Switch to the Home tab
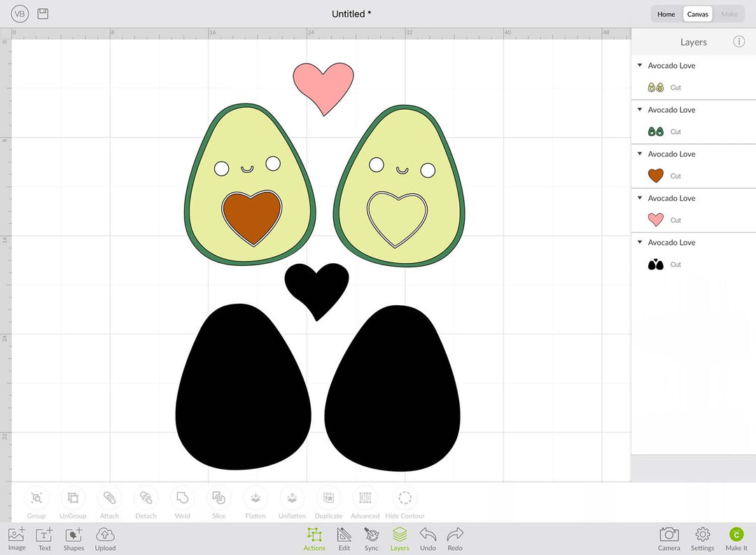 coord(666,14)
